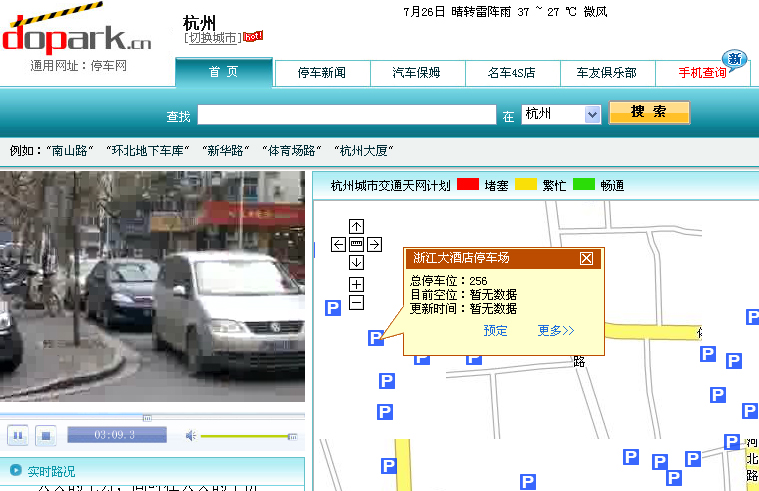Image resolution: width=759 pixels, height=491 pixels.
Task: Click the parking marker at popup pointer
Action: (x=376, y=338)
